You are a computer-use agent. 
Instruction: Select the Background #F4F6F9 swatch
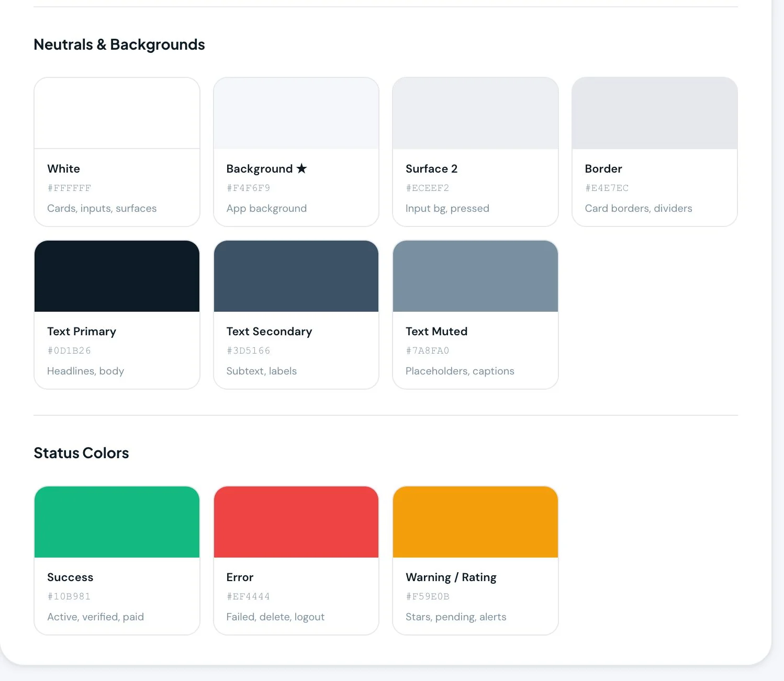tap(296, 113)
